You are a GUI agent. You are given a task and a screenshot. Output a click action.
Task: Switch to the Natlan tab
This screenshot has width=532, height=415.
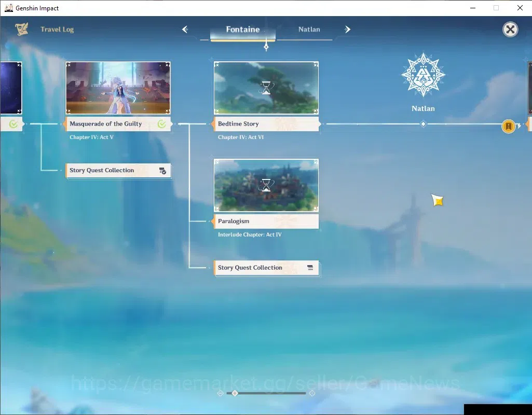pyautogui.click(x=309, y=30)
